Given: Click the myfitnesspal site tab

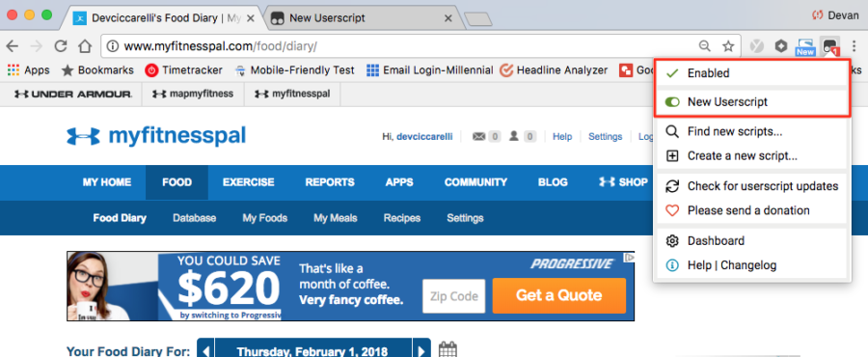Looking at the screenshot, I should tap(291, 95).
